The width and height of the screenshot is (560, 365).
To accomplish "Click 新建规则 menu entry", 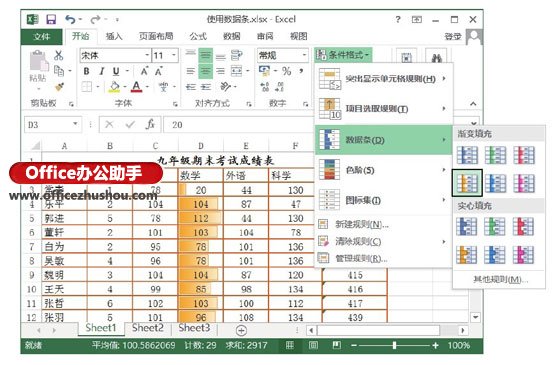I will click(383, 224).
